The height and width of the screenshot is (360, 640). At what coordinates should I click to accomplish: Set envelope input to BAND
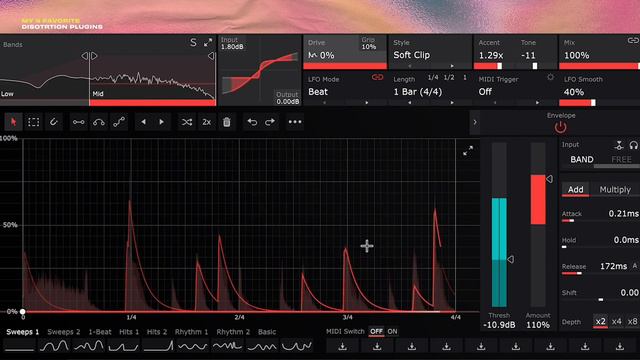tap(582, 160)
